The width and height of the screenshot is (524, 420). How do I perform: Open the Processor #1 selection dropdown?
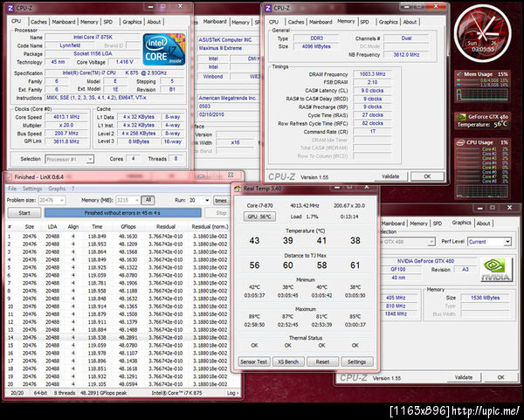point(70,159)
